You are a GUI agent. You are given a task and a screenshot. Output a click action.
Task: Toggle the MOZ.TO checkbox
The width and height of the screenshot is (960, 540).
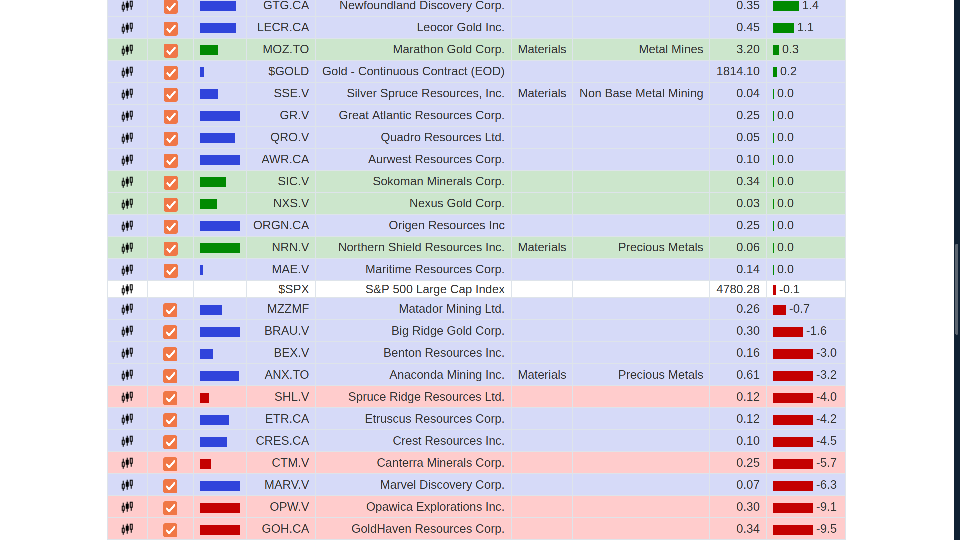coord(170,51)
